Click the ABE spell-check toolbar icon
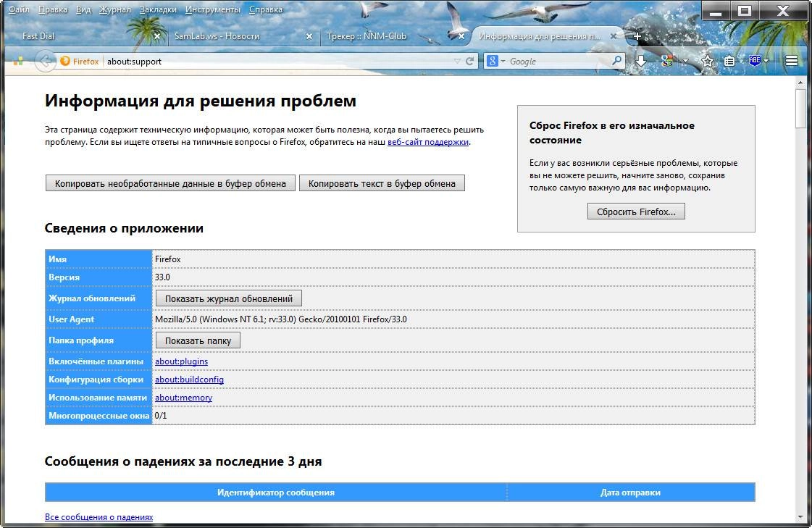This screenshot has width=812, height=528. (755, 61)
